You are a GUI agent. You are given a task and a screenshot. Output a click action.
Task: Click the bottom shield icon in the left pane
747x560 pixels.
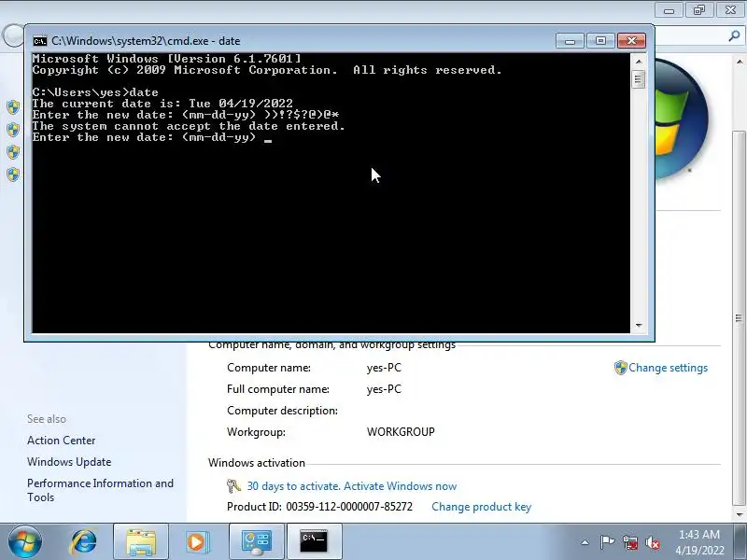(x=13, y=175)
